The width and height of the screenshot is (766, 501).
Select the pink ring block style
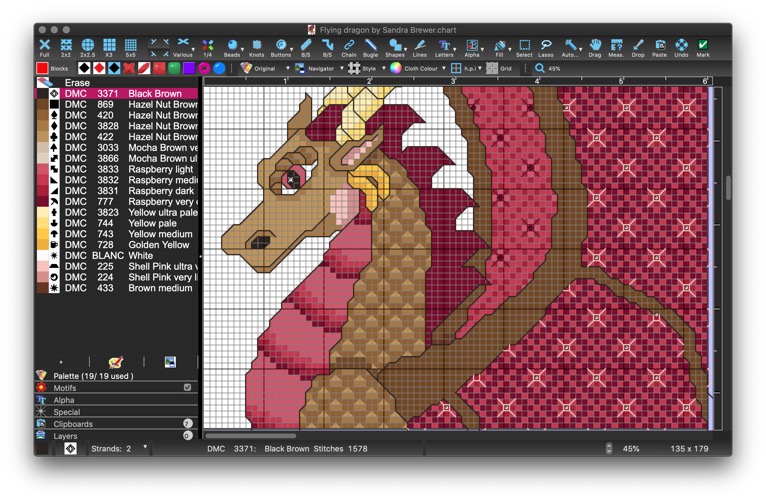(204, 68)
